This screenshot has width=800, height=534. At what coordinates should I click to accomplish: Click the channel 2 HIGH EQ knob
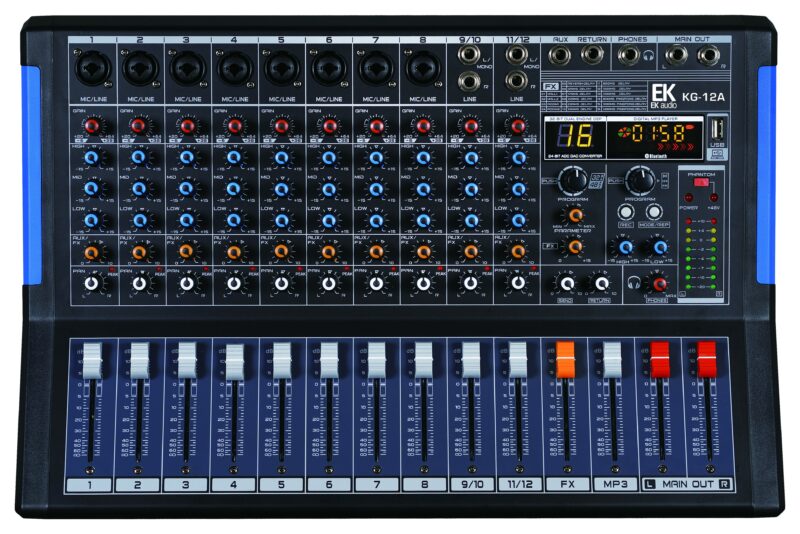click(x=139, y=158)
